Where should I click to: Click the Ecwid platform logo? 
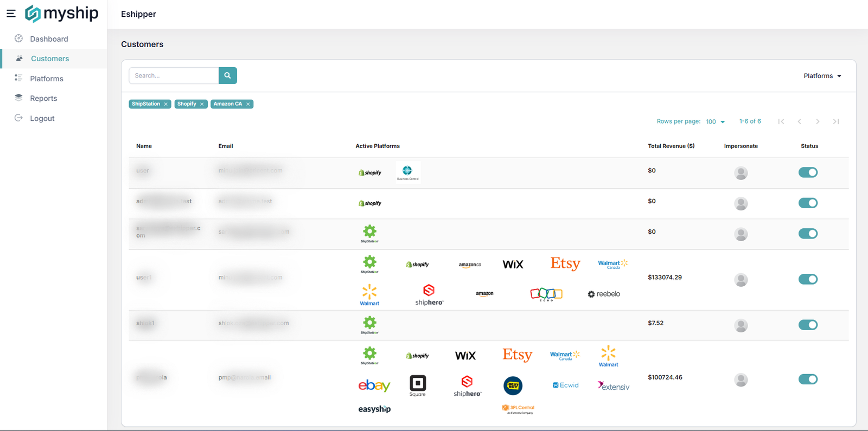coord(565,385)
